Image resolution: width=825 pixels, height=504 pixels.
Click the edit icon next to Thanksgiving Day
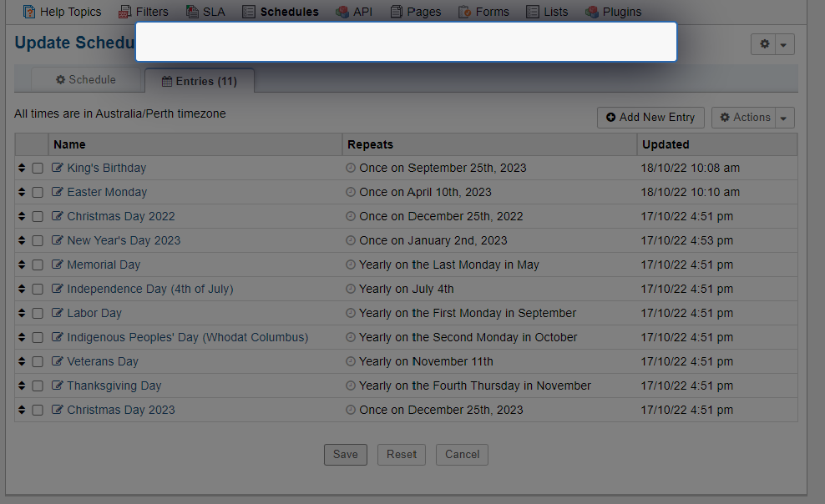tap(57, 386)
